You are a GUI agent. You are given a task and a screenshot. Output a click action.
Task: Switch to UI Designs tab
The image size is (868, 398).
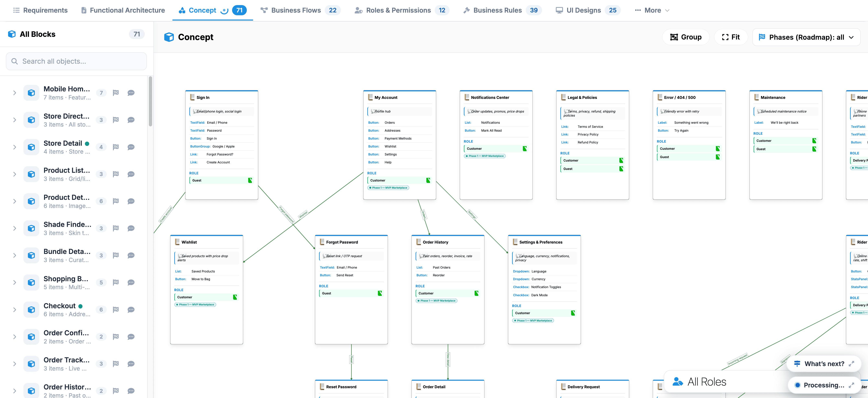coord(588,10)
